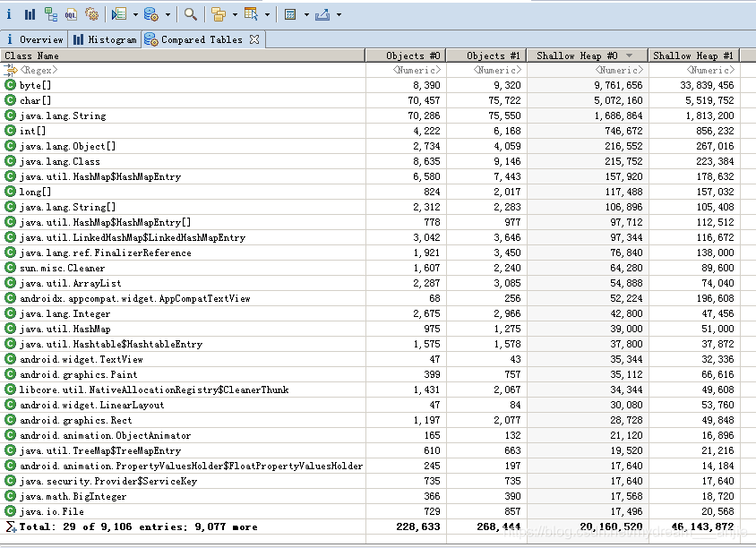Click the class icon beside long[]
The height and width of the screenshot is (548, 756).
tap(10, 192)
